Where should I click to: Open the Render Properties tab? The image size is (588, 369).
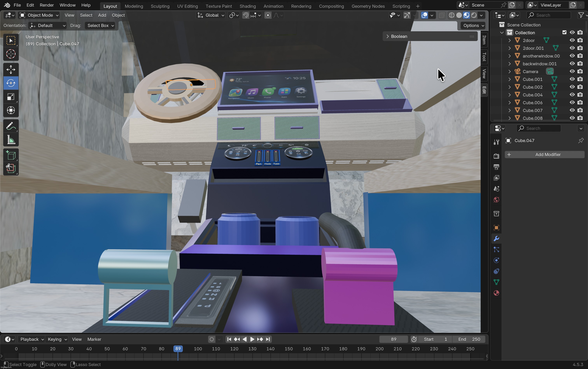tap(496, 156)
